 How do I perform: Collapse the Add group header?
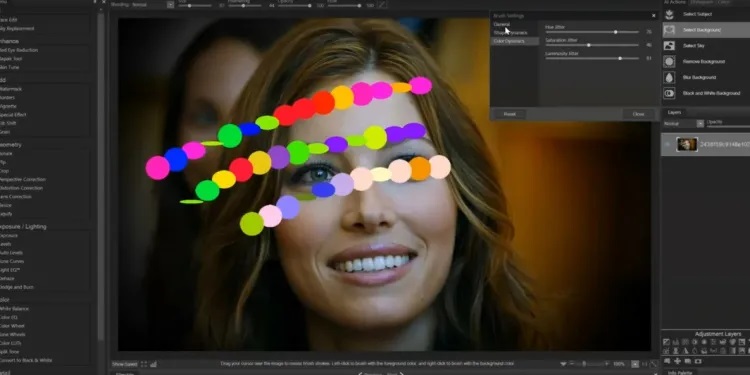[x=3, y=80]
